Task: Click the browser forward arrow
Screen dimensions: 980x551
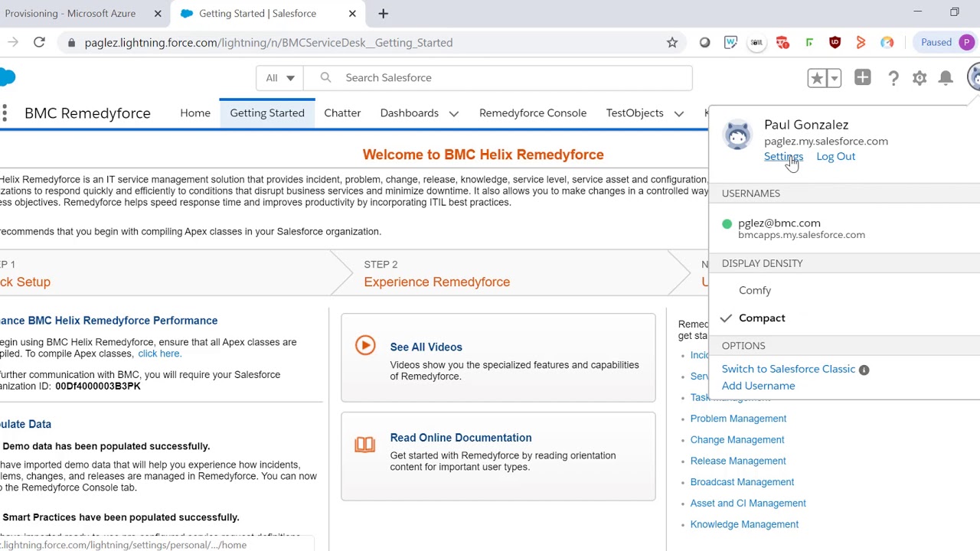Action: click(11, 43)
